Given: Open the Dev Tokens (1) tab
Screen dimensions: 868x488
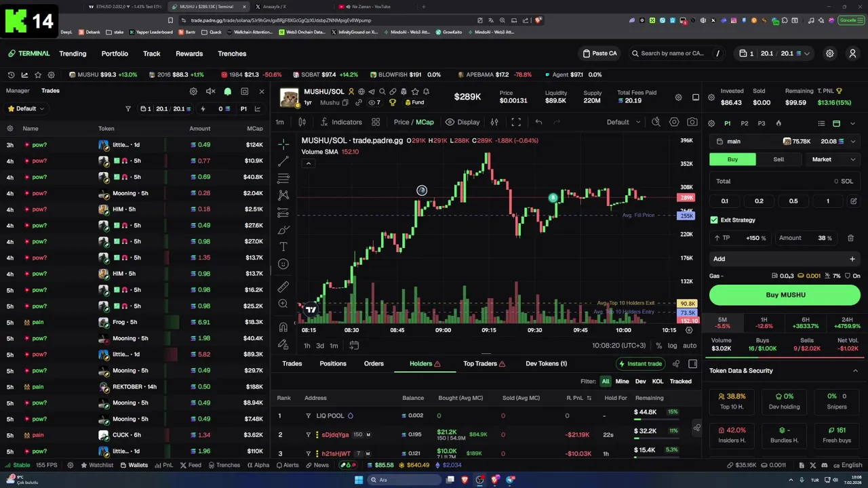Looking at the screenshot, I should [x=546, y=364].
